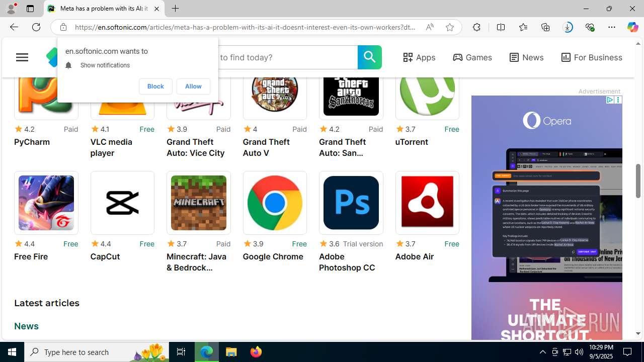Open the Google Chrome app icon

pyautogui.click(x=275, y=203)
